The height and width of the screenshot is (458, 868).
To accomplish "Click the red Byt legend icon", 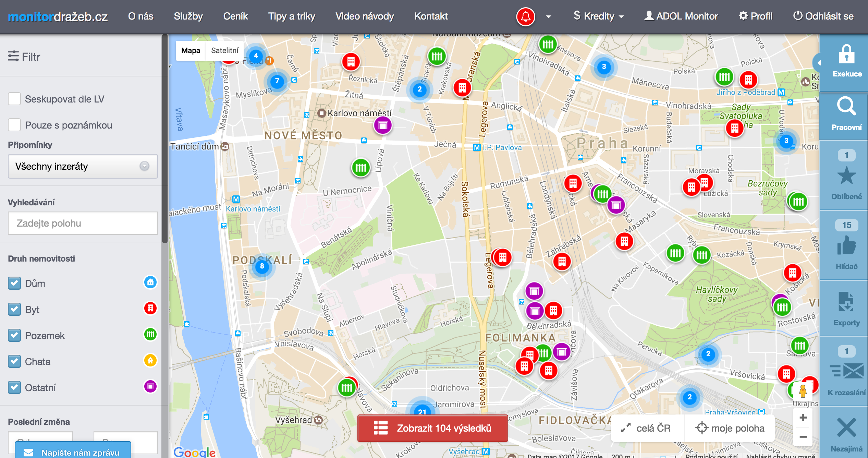I will pos(150,309).
